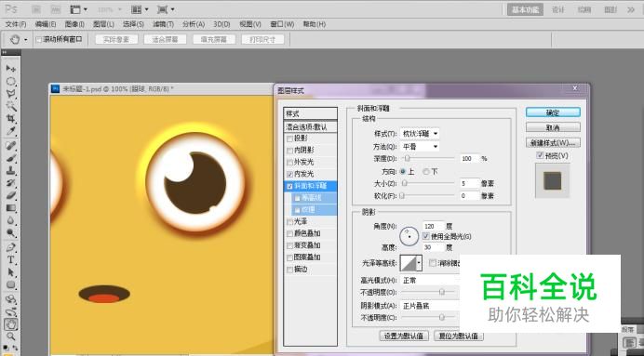This screenshot has width=644, height=356.
Task: Select the Eraser tool
Action: 10,195
